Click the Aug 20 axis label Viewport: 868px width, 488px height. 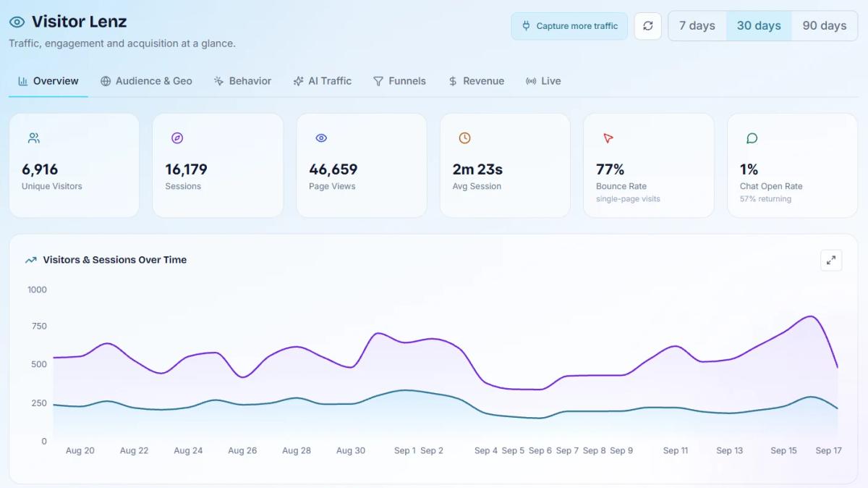pyautogui.click(x=80, y=450)
